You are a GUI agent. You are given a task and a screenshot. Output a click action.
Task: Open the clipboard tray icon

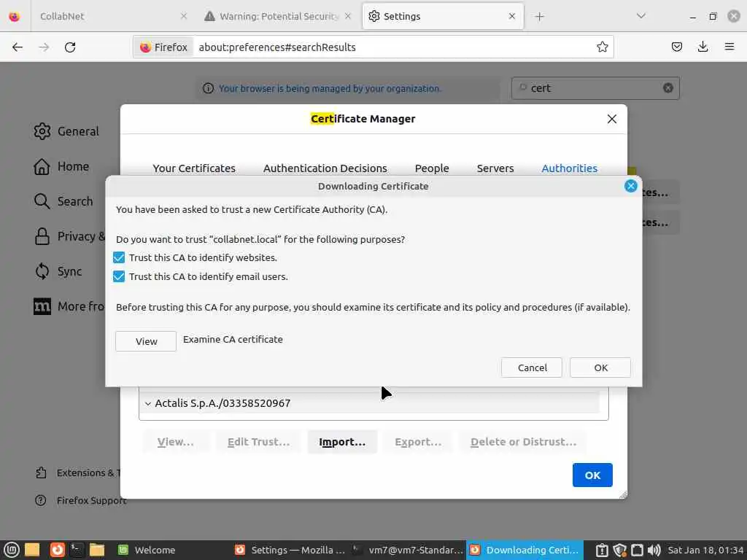point(602,550)
